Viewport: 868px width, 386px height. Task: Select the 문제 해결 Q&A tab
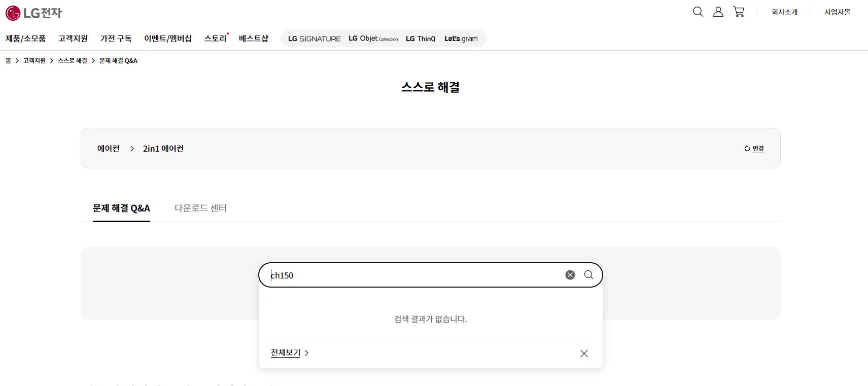pos(121,208)
